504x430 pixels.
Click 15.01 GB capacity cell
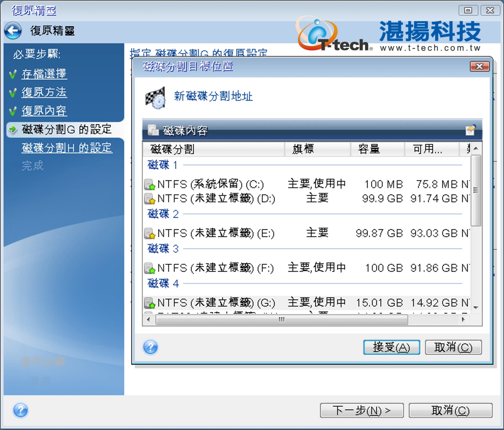(x=379, y=303)
